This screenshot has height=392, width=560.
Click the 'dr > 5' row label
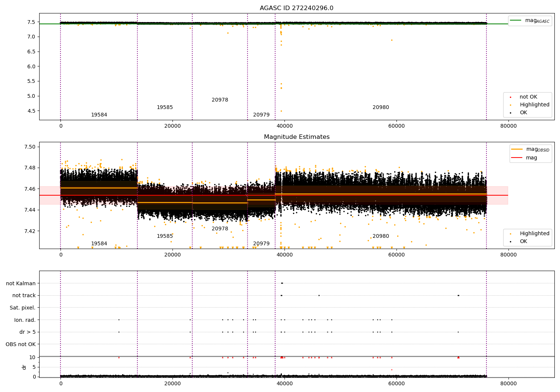28,332
